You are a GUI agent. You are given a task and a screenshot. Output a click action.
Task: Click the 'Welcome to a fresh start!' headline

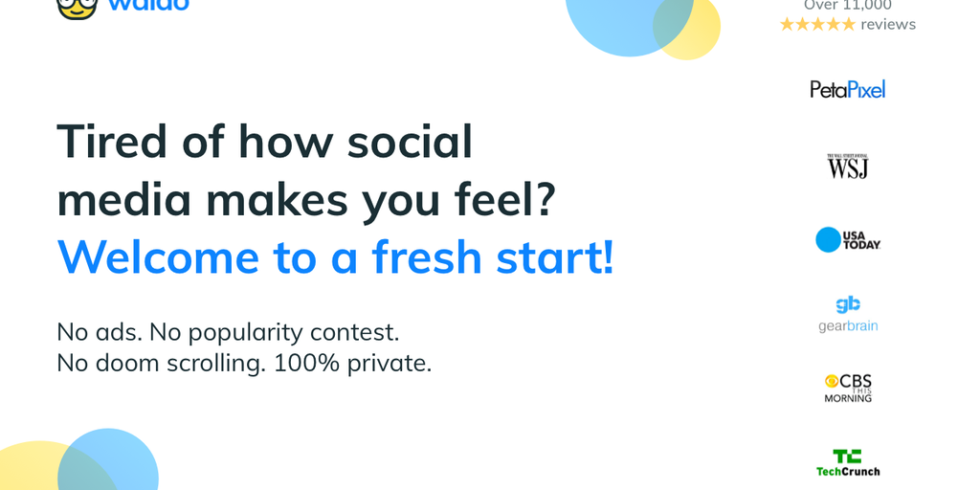click(x=335, y=256)
